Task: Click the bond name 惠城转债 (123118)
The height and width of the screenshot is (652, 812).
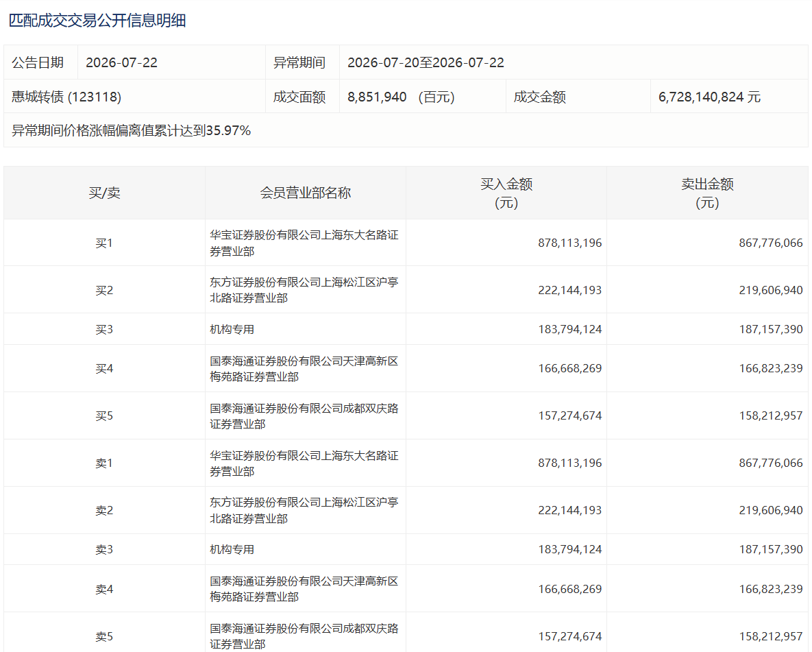Action: click(66, 97)
